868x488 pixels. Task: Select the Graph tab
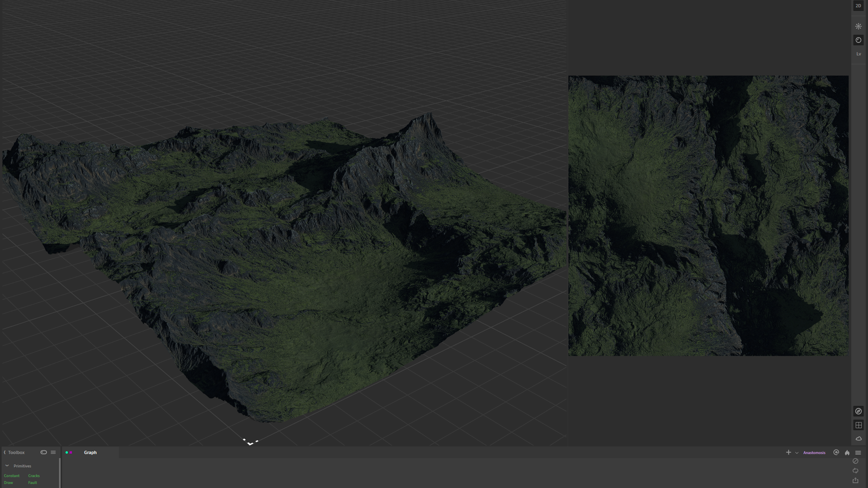click(90, 452)
